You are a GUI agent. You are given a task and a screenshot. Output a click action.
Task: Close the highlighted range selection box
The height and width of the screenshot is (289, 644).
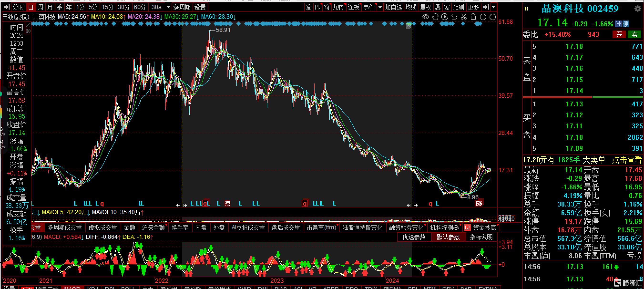coord(409,26)
